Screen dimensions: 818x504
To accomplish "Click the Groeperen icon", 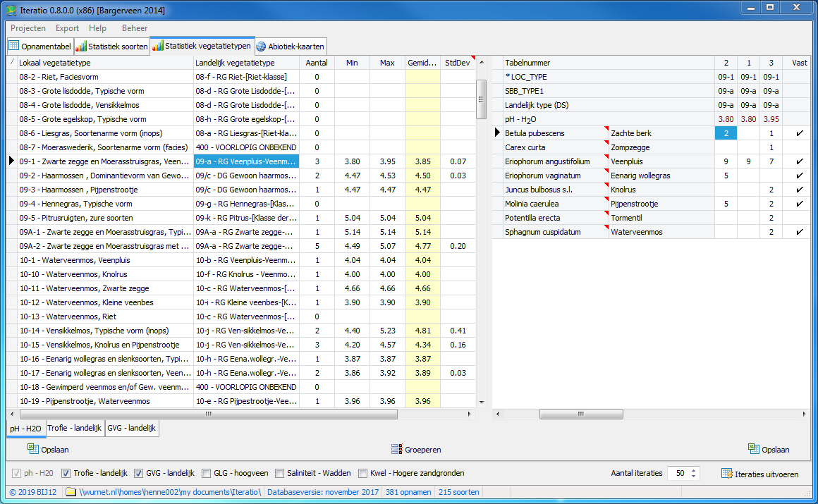I will pyautogui.click(x=396, y=449).
